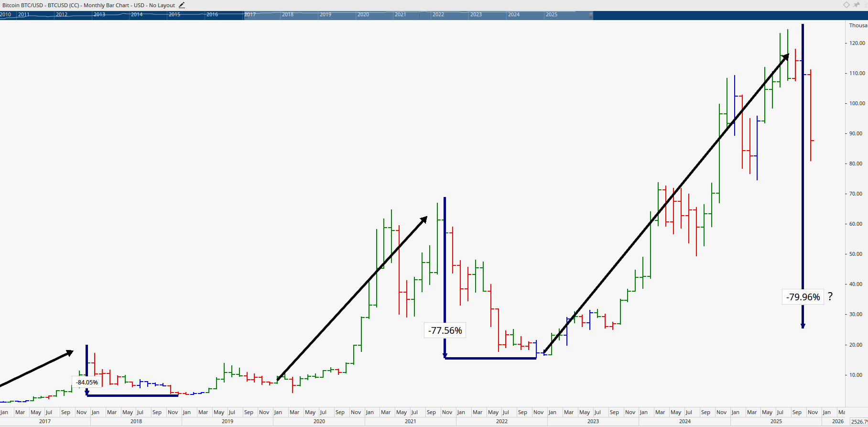Click the question mark annotation next to -79.96%

click(830, 296)
